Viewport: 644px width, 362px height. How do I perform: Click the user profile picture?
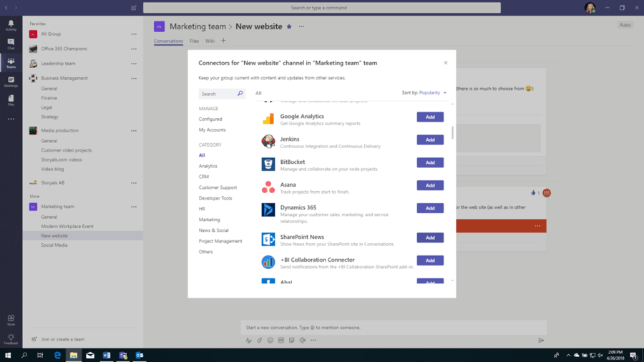[590, 8]
